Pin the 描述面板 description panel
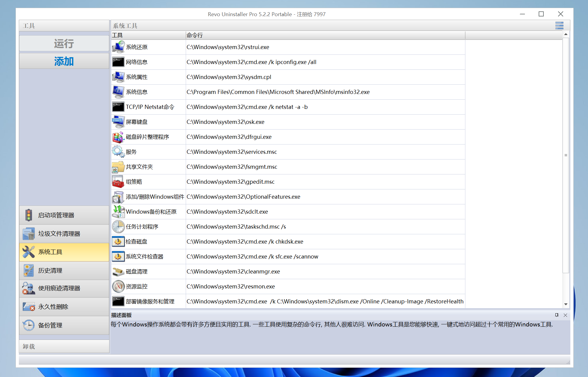 [557, 315]
